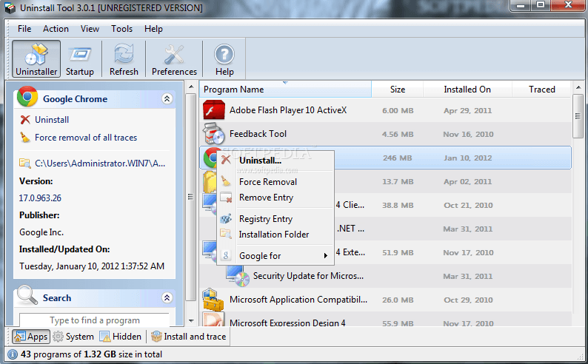
Task: Click the Uninstall link in sidebar
Action: tap(51, 120)
